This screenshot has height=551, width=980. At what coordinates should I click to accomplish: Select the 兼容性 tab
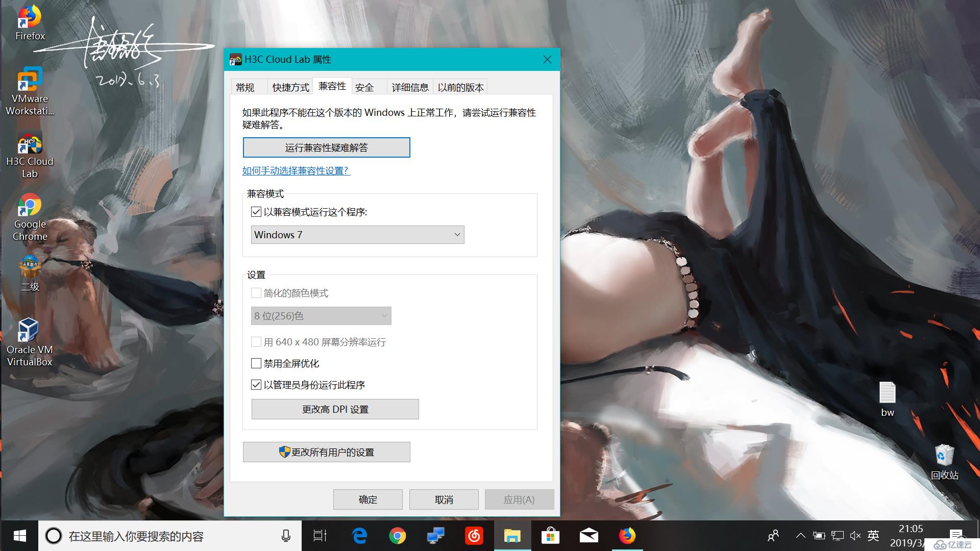click(x=332, y=86)
